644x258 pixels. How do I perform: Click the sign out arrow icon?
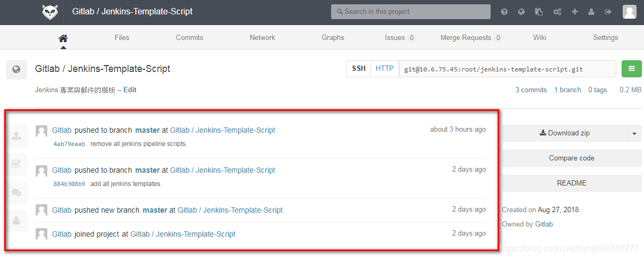coord(608,12)
